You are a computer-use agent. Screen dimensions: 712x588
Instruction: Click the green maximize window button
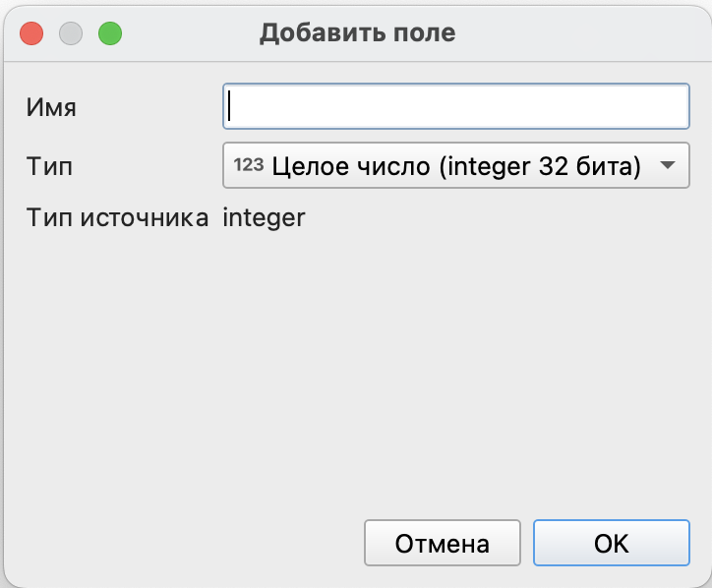[108, 32]
